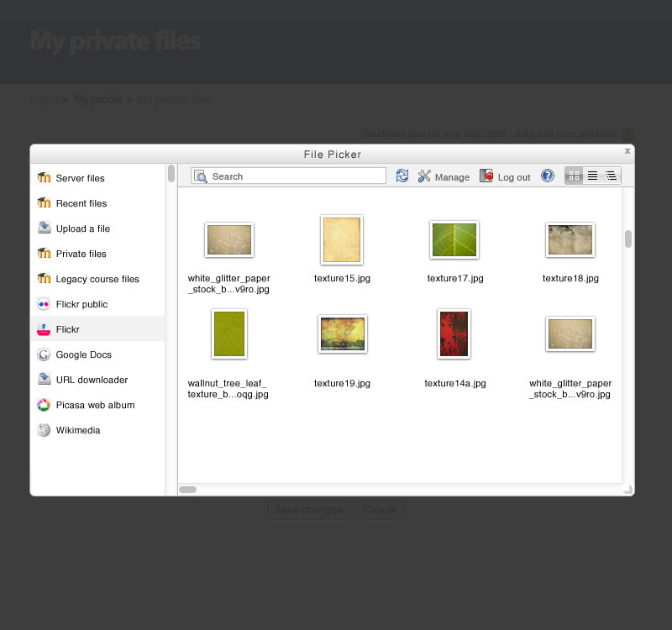Click the Google Docs icon
The width and height of the screenshot is (672, 630).
[x=44, y=354]
